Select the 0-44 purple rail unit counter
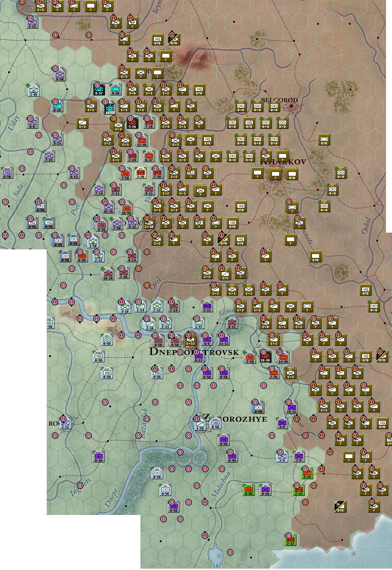This screenshot has width=392, height=570. pos(232,457)
